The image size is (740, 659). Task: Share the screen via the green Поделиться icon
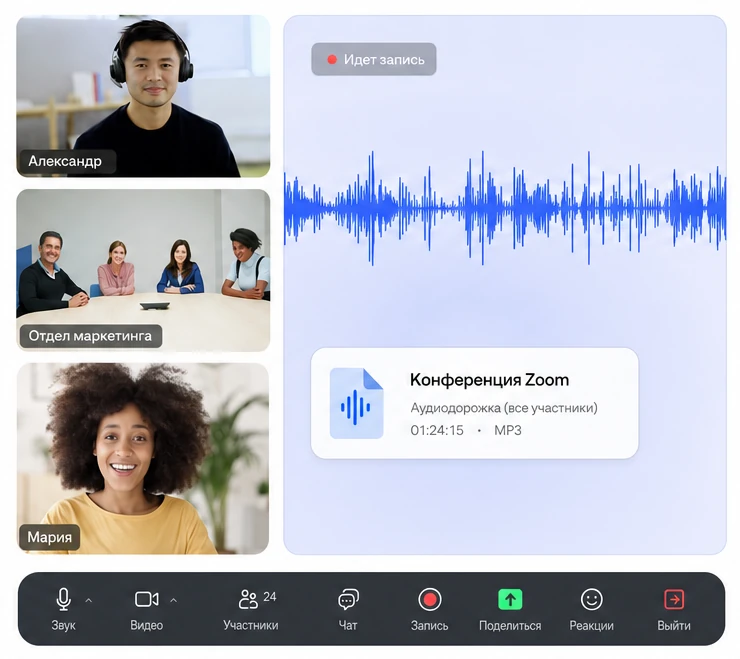pos(510,600)
